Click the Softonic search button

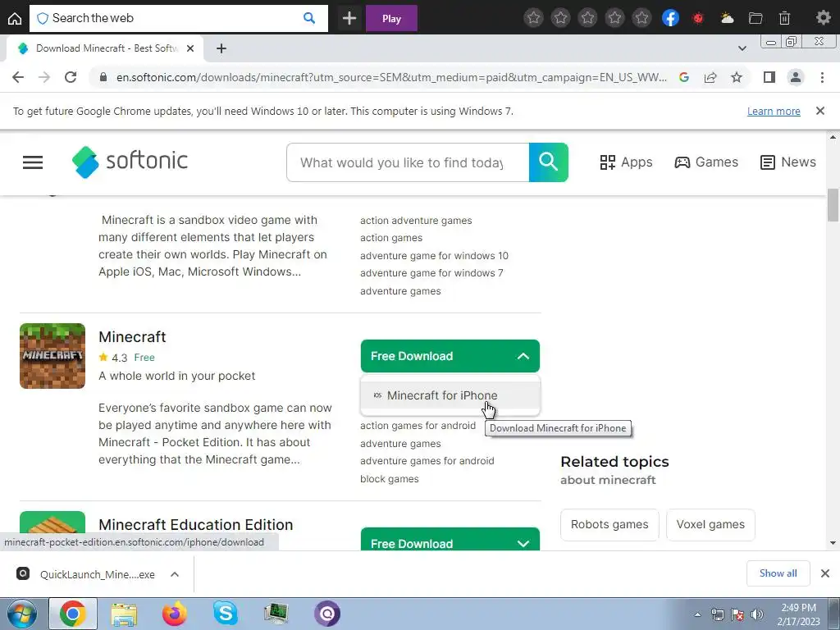pos(549,162)
